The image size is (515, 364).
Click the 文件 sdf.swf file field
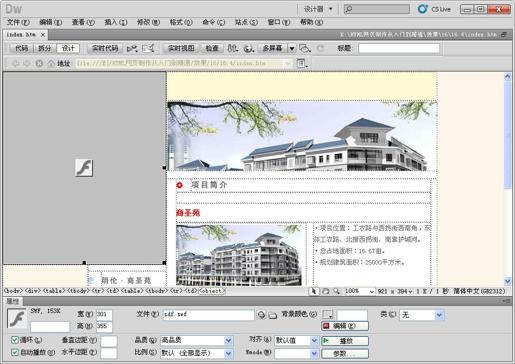tap(208, 315)
